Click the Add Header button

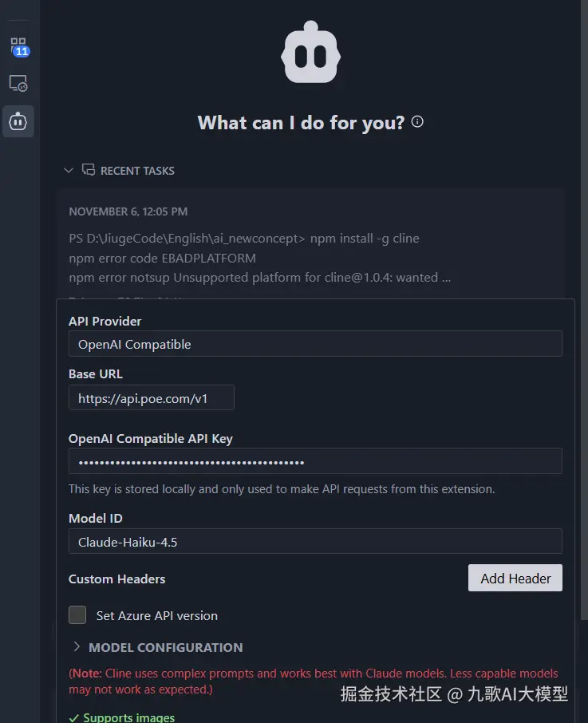click(x=515, y=579)
